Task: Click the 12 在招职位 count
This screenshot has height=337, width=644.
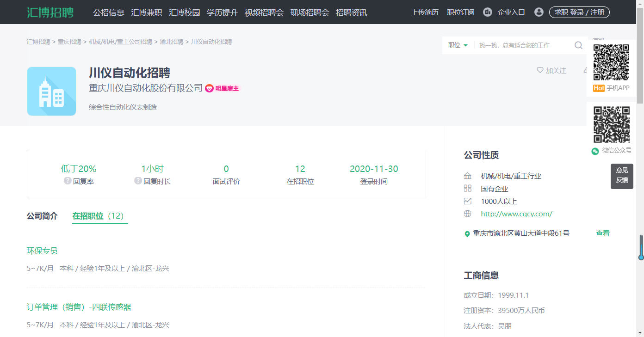Action: [300, 169]
